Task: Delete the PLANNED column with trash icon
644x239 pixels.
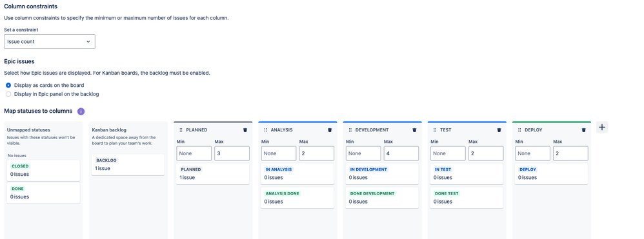Action: (245, 130)
